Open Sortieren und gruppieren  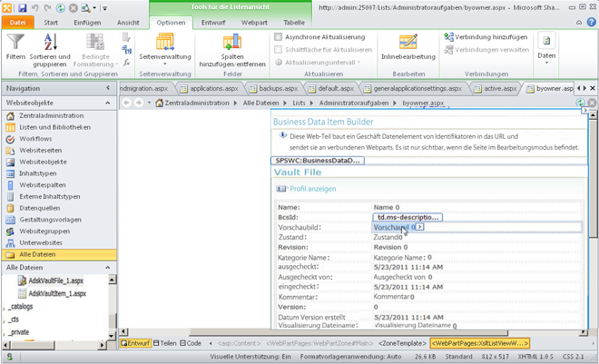point(50,50)
